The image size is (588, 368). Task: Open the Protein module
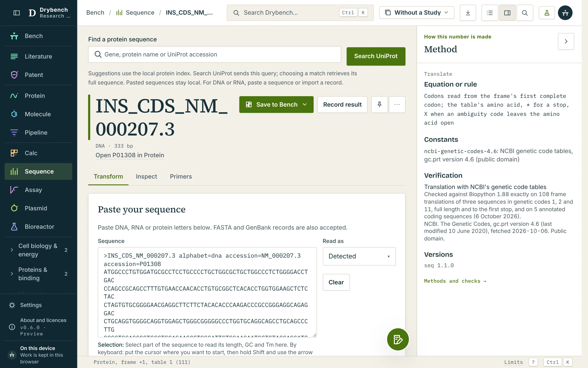[x=38, y=96]
